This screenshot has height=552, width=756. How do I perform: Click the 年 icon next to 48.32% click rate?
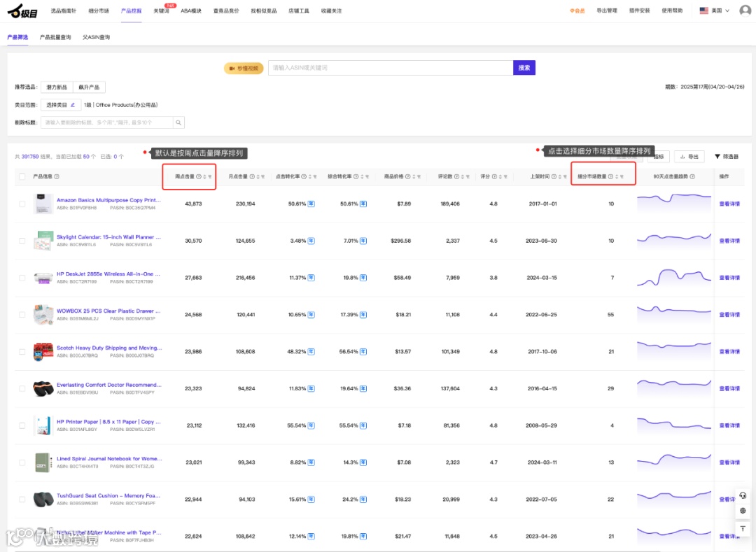(311, 352)
